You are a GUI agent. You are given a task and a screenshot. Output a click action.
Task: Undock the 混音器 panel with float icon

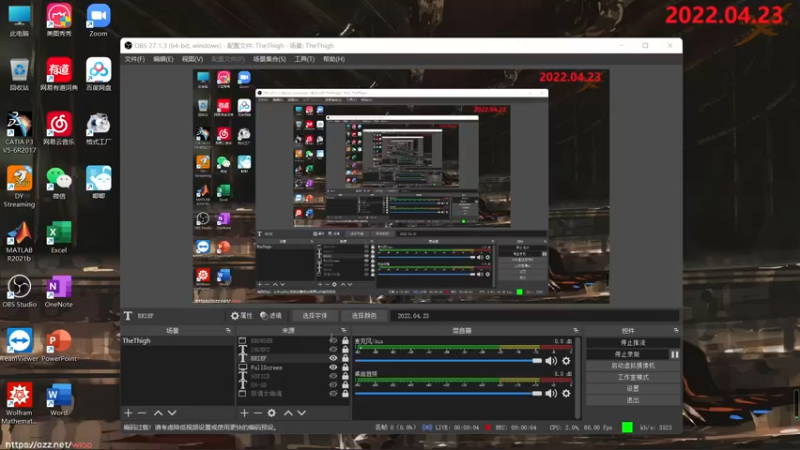(x=576, y=331)
